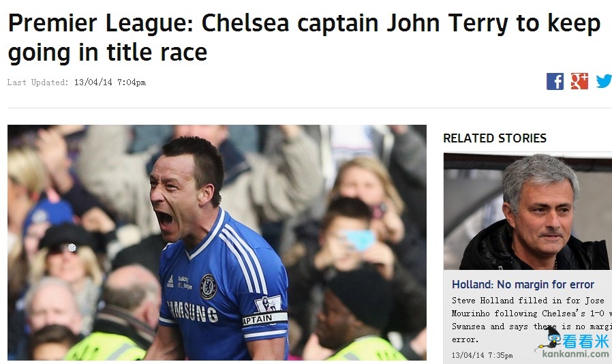
Task: Open 'Holland: No margin for error' story
Action: pyautogui.click(x=523, y=284)
